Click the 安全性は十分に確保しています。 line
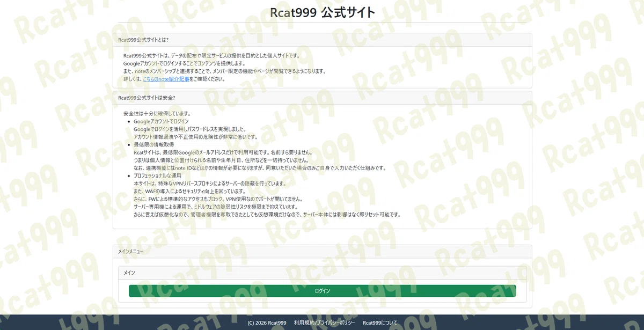The image size is (644, 330). (x=157, y=114)
